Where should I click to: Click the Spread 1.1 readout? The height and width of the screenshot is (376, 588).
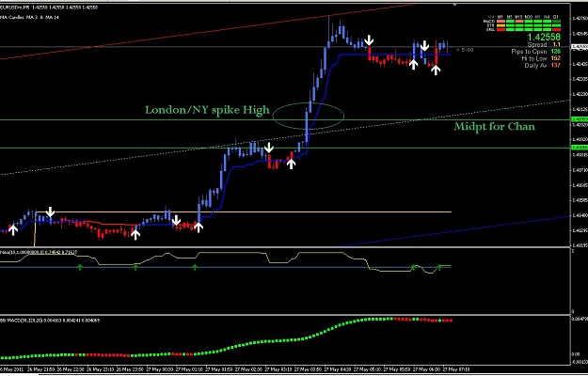tap(544, 44)
